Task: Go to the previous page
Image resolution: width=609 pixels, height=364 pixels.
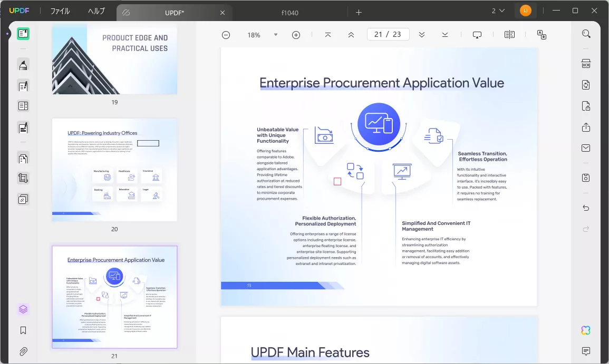Action: [351, 35]
